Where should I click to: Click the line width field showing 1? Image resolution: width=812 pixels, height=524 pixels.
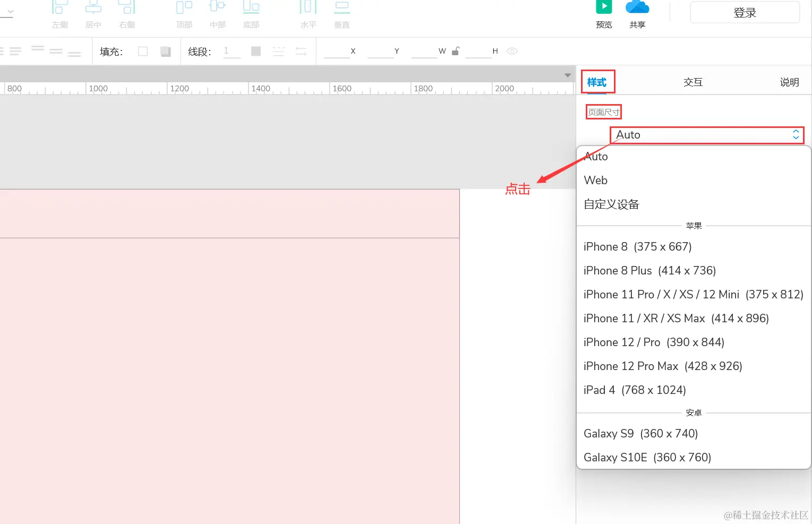(232, 51)
